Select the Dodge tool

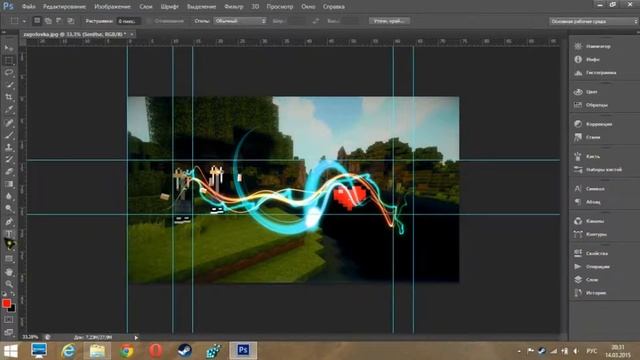[x=9, y=209]
